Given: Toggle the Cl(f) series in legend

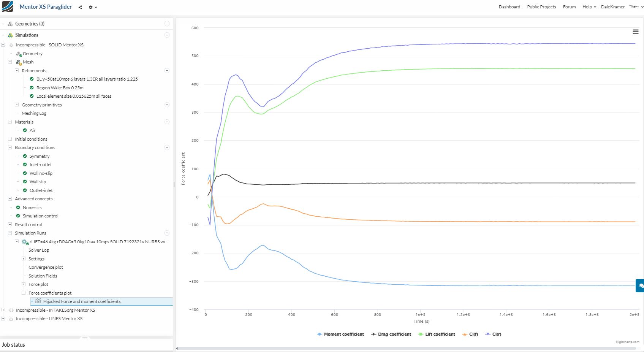Looking at the screenshot, I should pos(470,334).
